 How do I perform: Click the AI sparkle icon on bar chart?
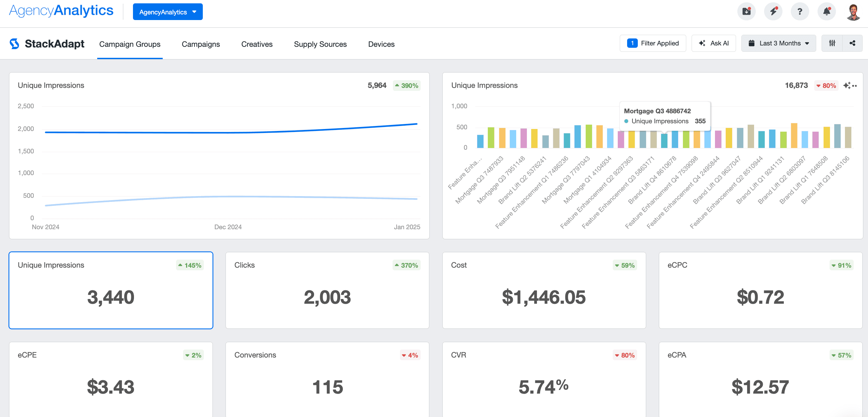coord(846,86)
